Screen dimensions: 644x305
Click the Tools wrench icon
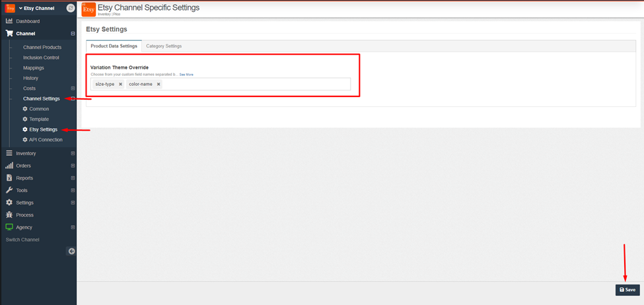(9, 190)
